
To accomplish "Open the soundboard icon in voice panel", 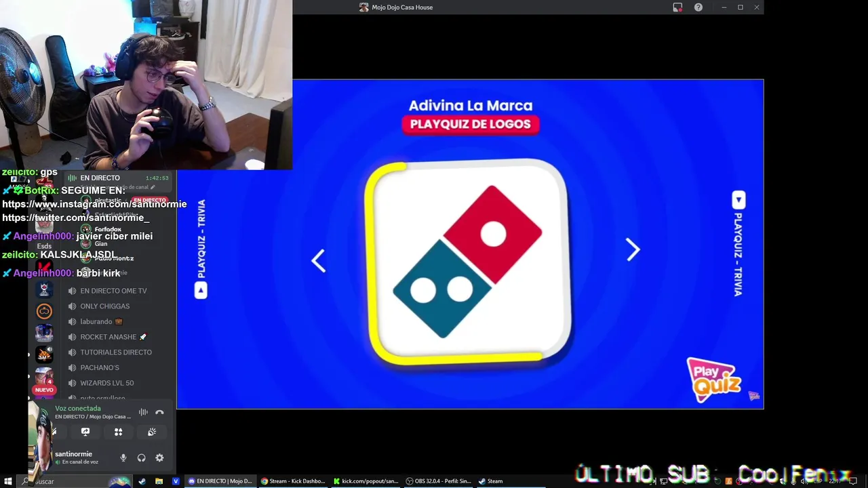I will coord(151,432).
